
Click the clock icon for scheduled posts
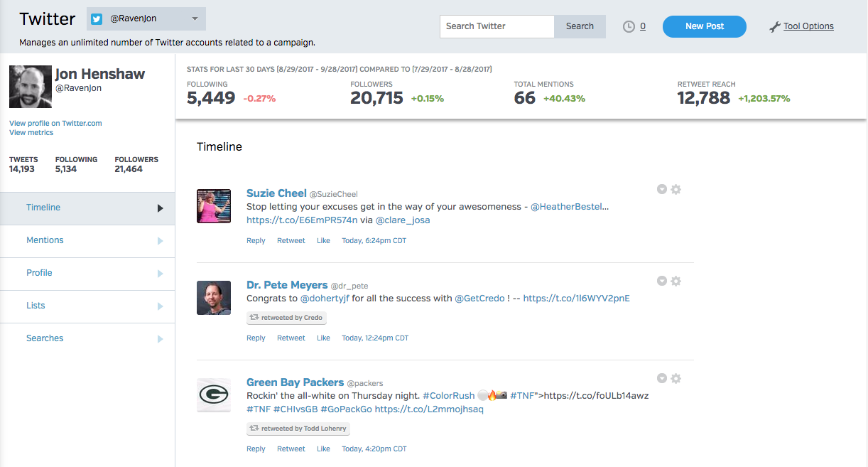(x=629, y=26)
